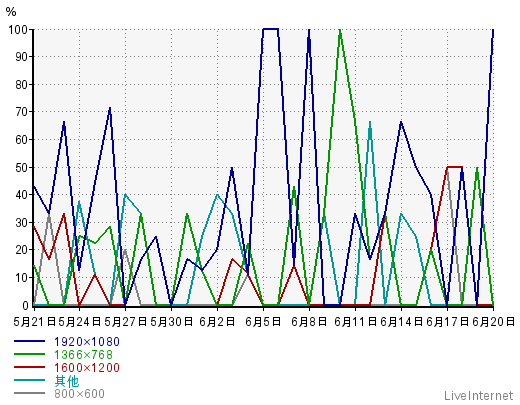
Task: Click the 6月14日 date axis label
Action: pyautogui.click(x=401, y=322)
